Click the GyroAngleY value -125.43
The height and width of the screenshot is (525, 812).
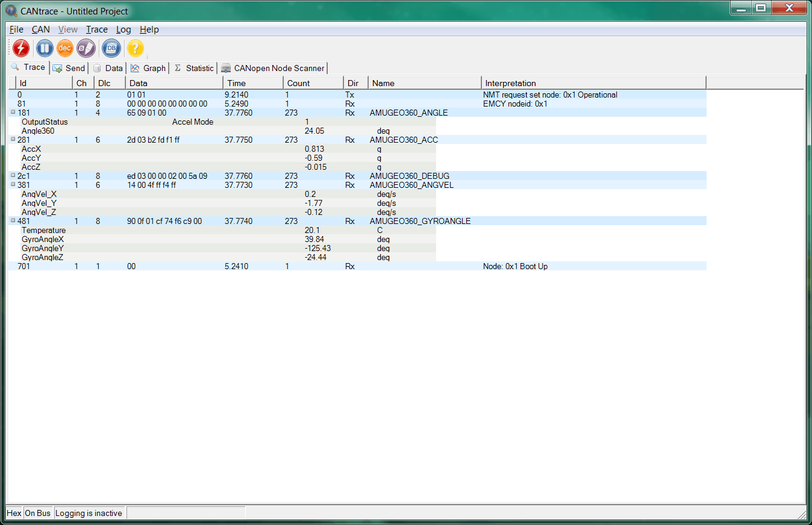click(x=318, y=248)
